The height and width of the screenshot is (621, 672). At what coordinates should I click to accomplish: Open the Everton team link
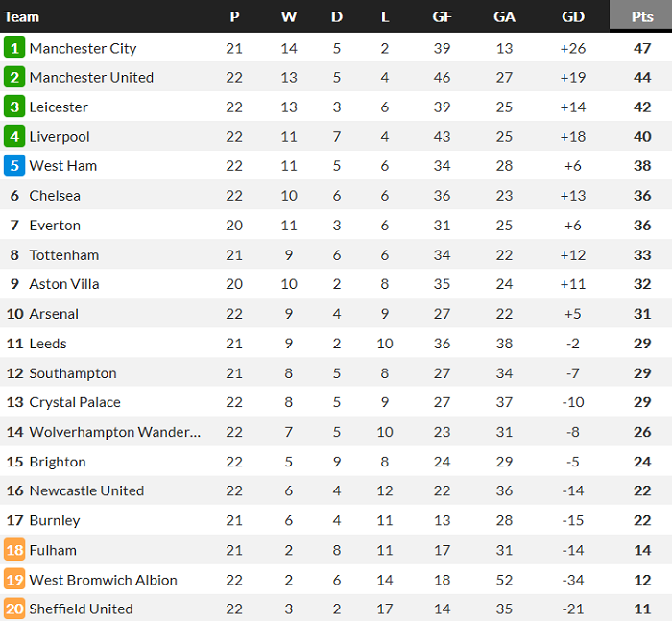click(55, 226)
